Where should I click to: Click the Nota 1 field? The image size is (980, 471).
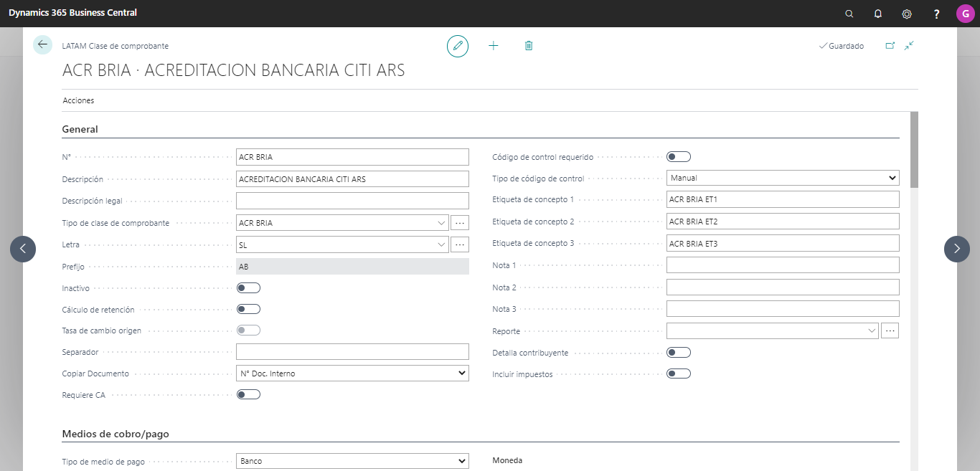[783, 265]
